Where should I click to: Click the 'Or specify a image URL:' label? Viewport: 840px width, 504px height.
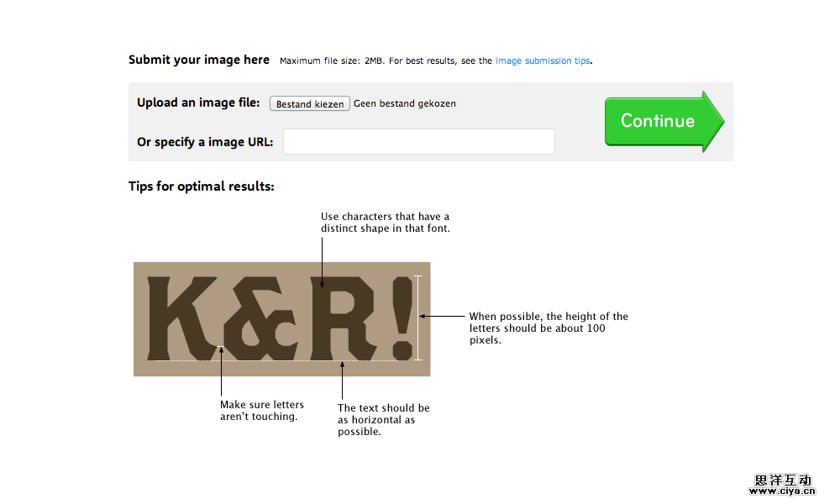tap(205, 142)
